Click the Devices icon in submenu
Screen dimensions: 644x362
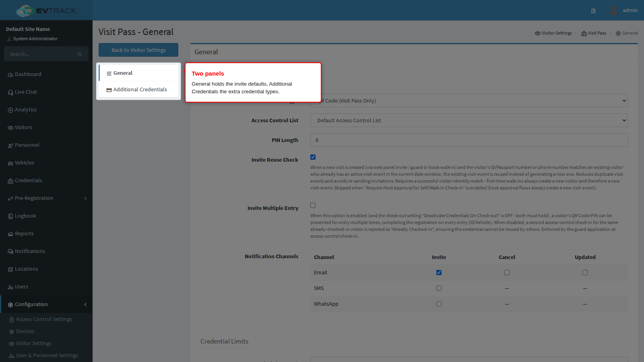pyautogui.click(x=12, y=332)
